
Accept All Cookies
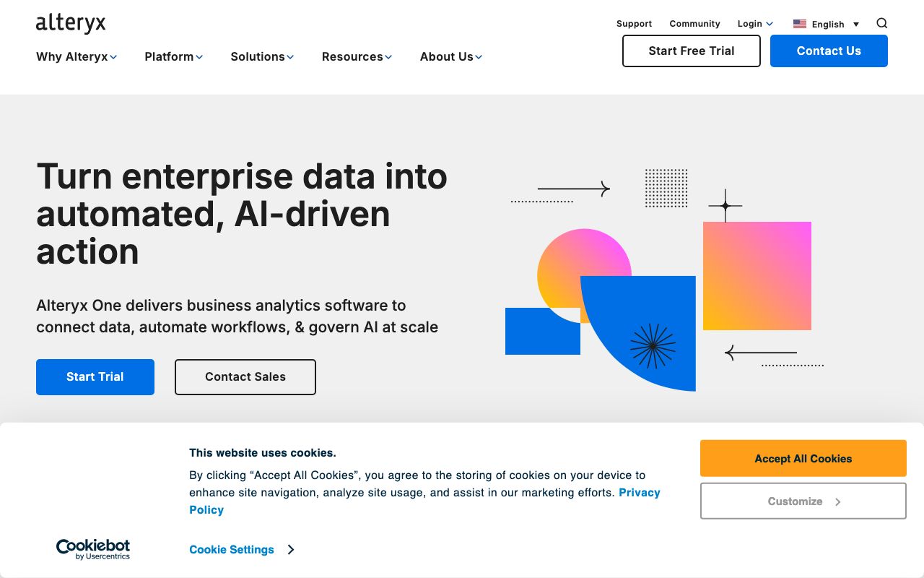pos(803,459)
